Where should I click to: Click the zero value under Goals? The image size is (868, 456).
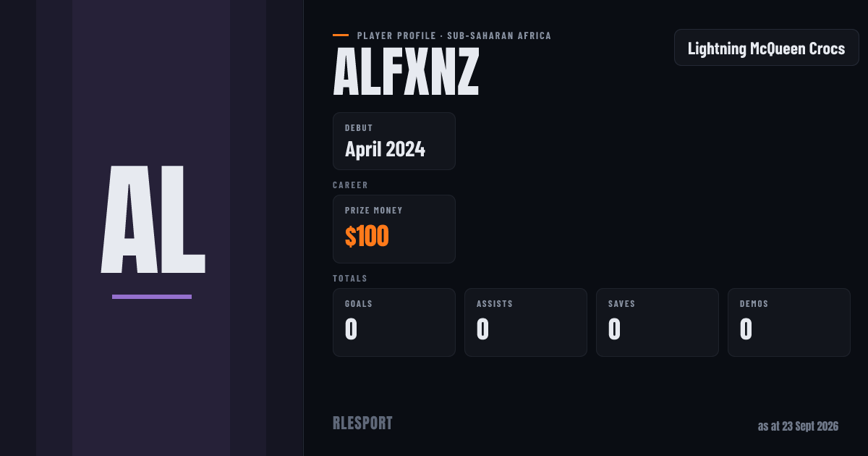click(352, 329)
